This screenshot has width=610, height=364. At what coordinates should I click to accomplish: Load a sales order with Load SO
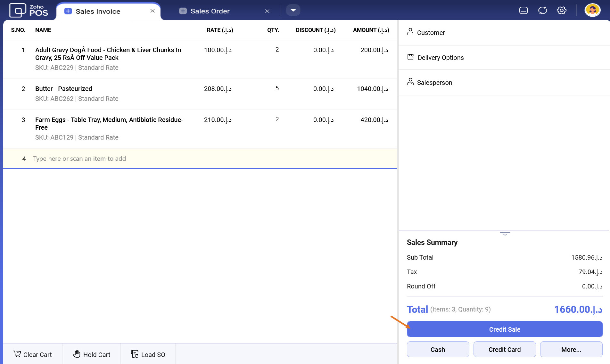(x=148, y=354)
